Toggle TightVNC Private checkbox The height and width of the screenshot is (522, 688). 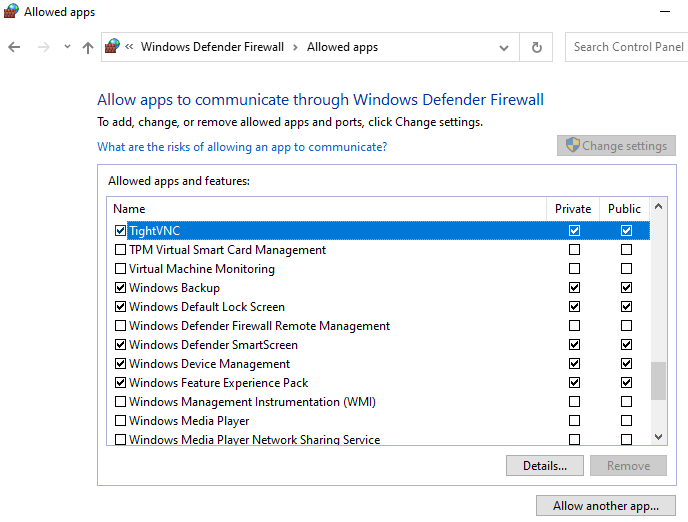(x=574, y=230)
